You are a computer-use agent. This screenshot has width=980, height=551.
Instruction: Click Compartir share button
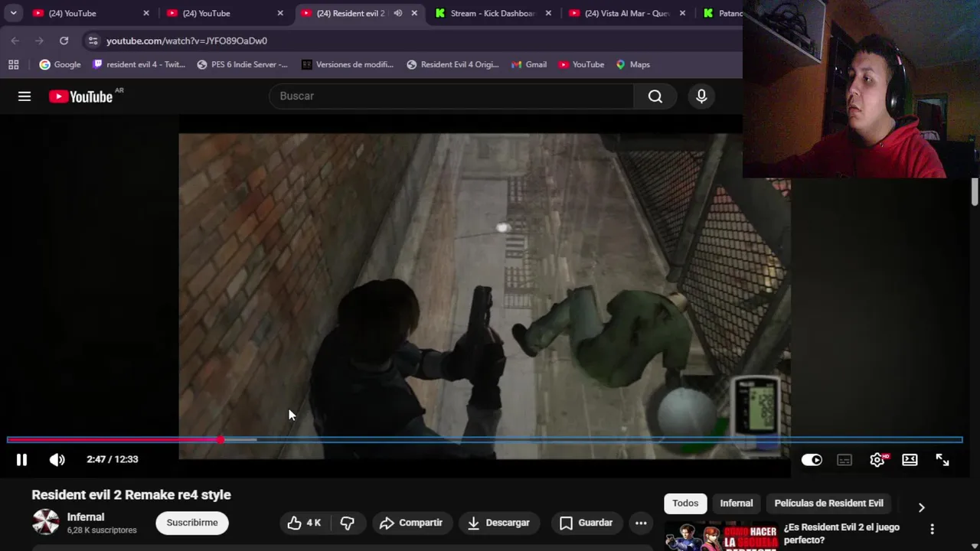pyautogui.click(x=411, y=523)
